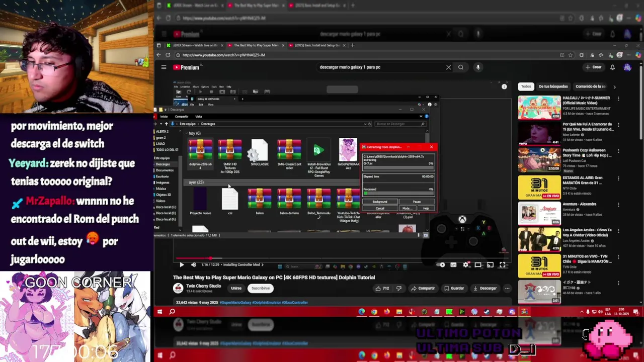Open options menu for Pusheen's Halloween video
This screenshot has height=362, width=644.
[619, 151]
